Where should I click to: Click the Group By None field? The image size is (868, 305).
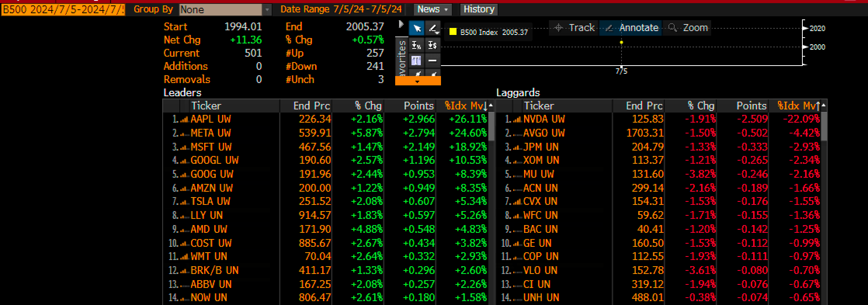(221, 10)
